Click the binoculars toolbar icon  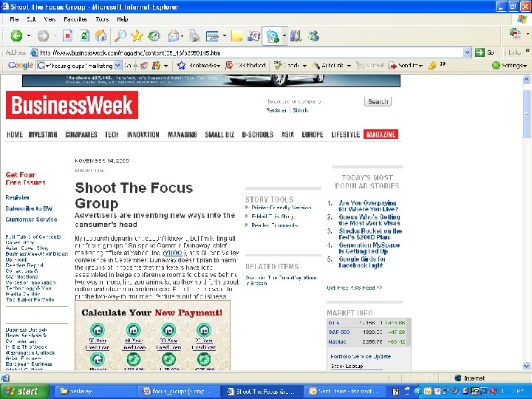(x=296, y=35)
